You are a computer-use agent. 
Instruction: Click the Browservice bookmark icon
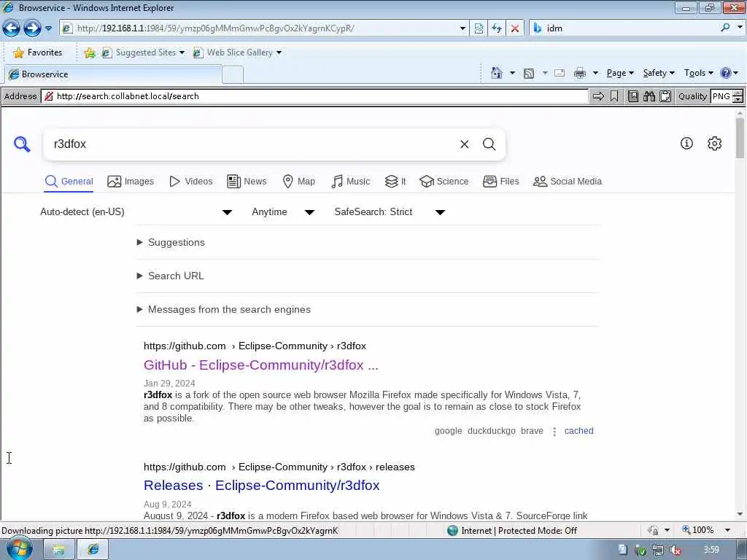tap(614, 96)
